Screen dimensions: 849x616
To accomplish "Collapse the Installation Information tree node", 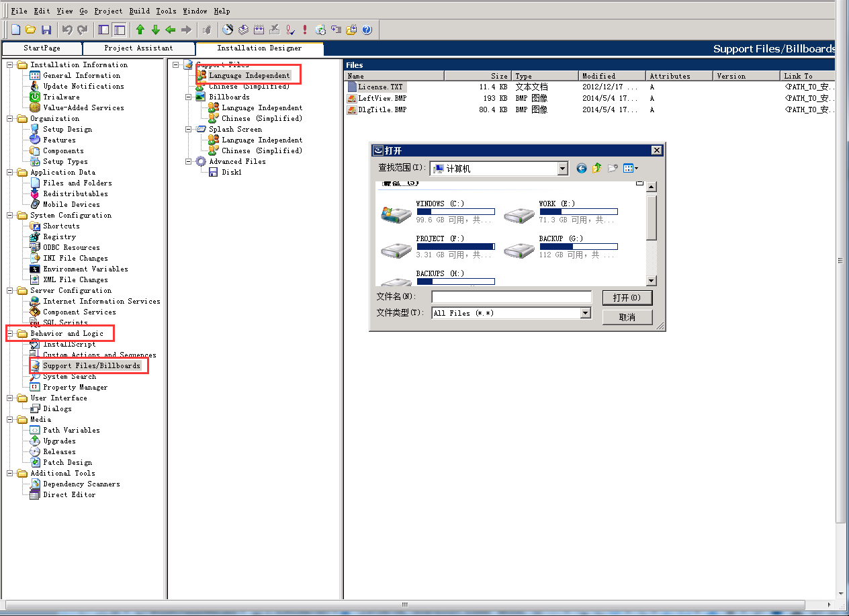I will (x=10, y=65).
